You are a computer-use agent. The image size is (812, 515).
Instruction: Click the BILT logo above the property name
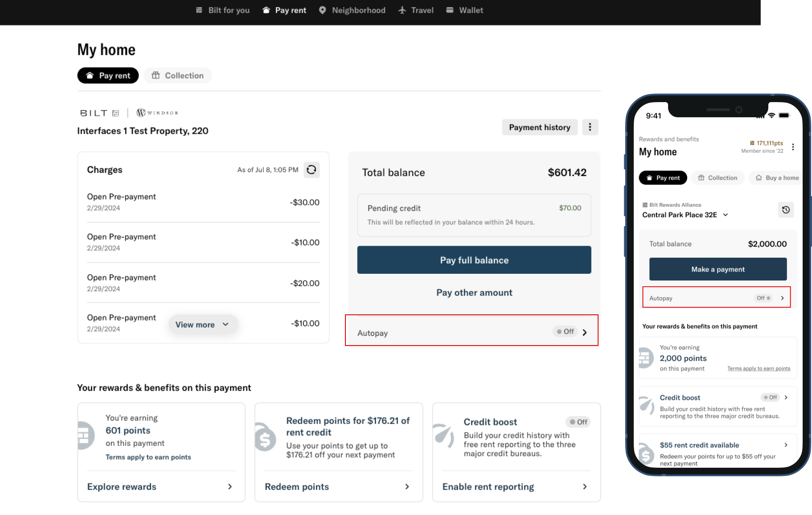tap(99, 112)
